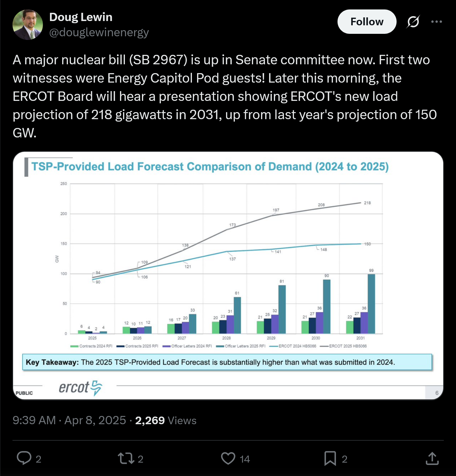
Task: Open the ERCOT load forecast chart image
Action: point(228,275)
